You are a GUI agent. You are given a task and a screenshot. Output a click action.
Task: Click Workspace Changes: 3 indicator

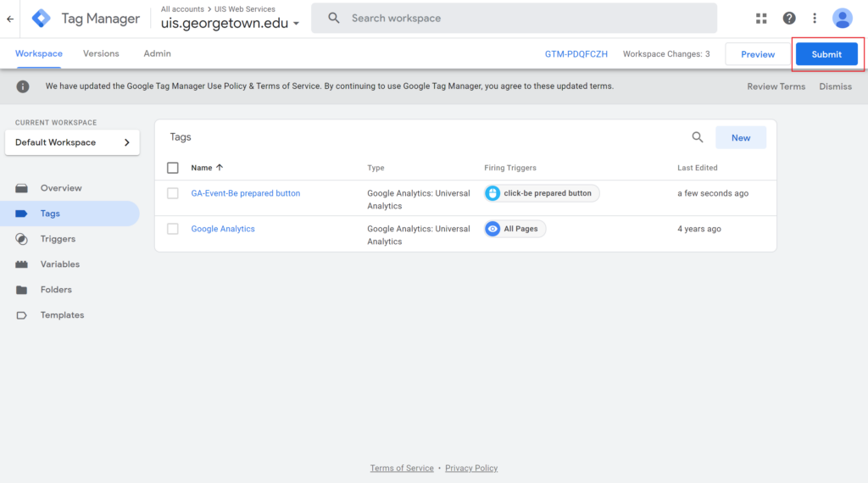(666, 54)
